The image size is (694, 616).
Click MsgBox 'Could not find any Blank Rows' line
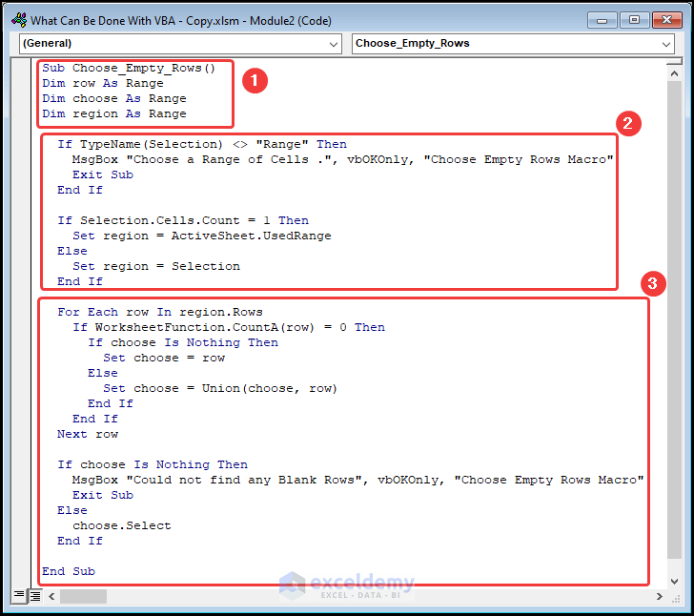pos(358,480)
